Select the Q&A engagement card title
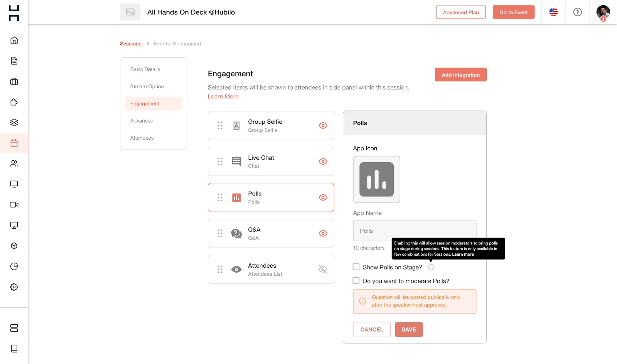Image resolution: width=617 pixels, height=364 pixels. click(x=255, y=230)
